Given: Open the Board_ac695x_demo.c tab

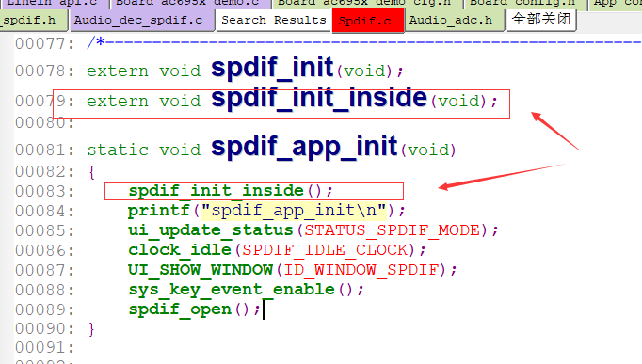Looking at the screenshot, I should click(190, 3).
